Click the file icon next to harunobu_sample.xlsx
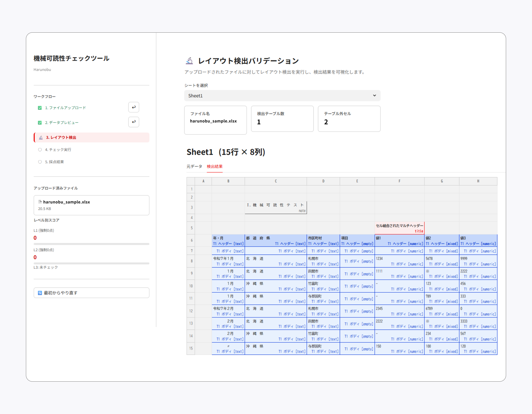Image resolution: width=532 pixels, height=414 pixels. pyautogui.click(x=40, y=202)
